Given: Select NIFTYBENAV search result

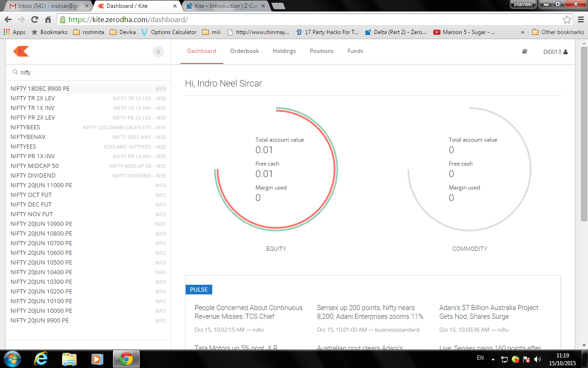Looking at the screenshot, I should [x=88, y=137].
